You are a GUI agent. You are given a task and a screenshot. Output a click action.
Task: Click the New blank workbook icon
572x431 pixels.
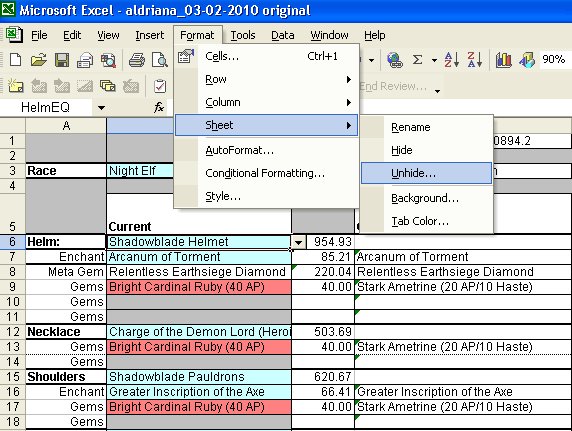[x=15, y=59]
